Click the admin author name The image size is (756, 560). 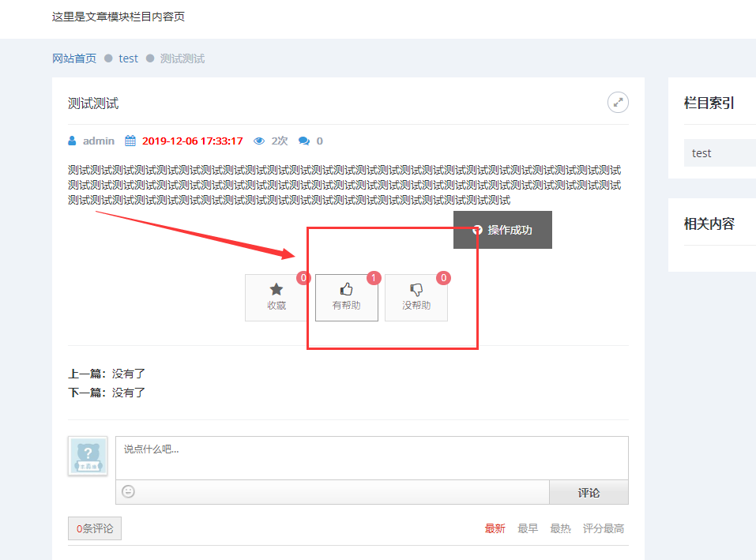99,141
